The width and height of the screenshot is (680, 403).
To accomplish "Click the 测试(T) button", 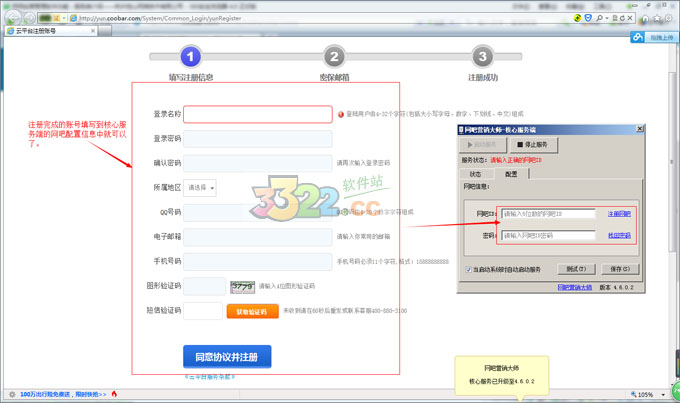I will click(576, 269).
